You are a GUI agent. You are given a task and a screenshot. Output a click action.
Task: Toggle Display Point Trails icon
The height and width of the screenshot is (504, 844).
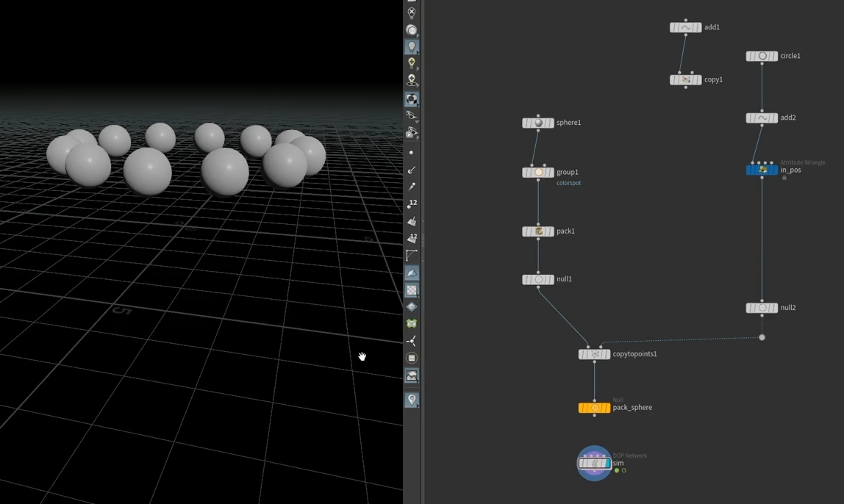tap(412, 187)
